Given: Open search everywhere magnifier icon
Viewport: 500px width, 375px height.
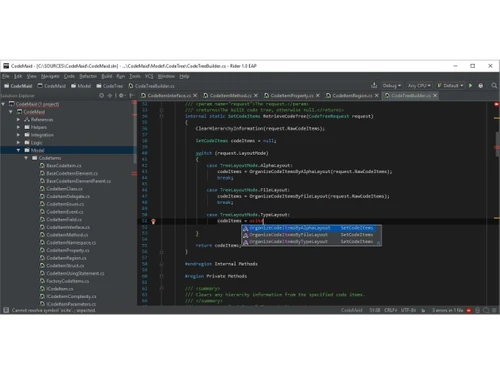Looking at the screenshot, I should click(494, 86).
